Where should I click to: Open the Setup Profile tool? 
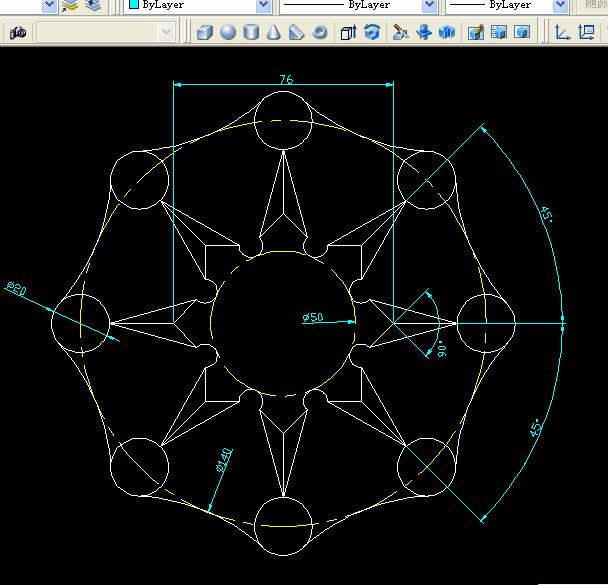coord(522,32)
